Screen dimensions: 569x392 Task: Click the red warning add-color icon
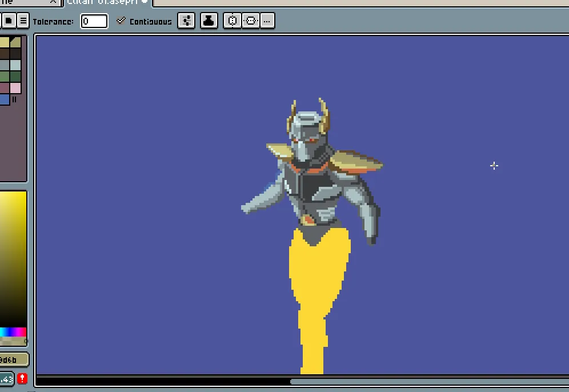[x=22, y=378]
